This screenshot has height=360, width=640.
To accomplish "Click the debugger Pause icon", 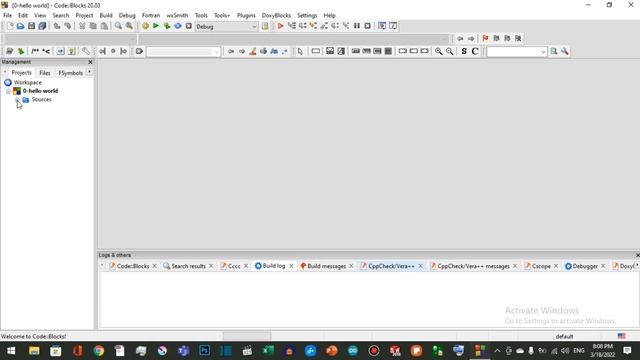I will pos(357,26).
